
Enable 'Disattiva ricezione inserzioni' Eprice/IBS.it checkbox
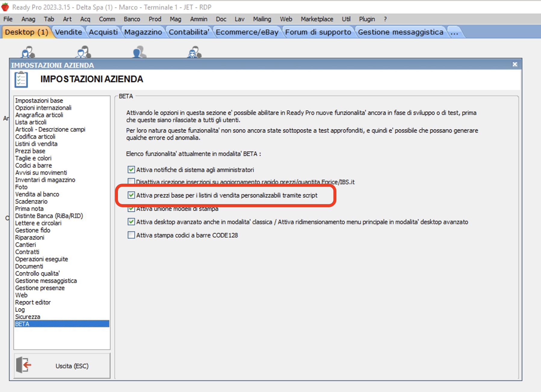(131, 181)
